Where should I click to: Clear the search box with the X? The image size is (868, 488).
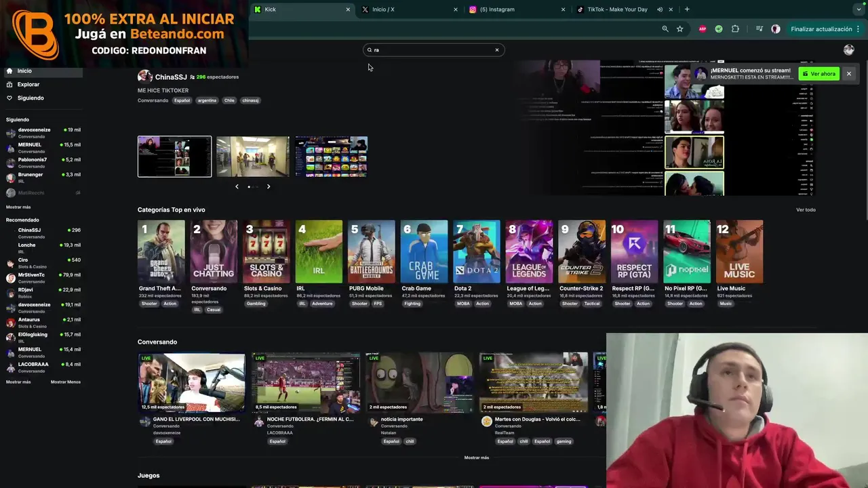[x=496, y=49]
